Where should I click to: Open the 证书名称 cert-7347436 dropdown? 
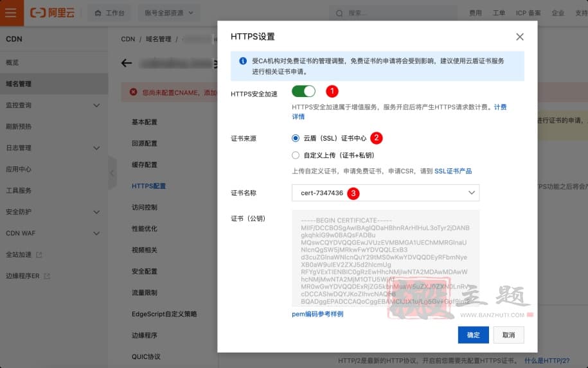click(x=386, y=193)
